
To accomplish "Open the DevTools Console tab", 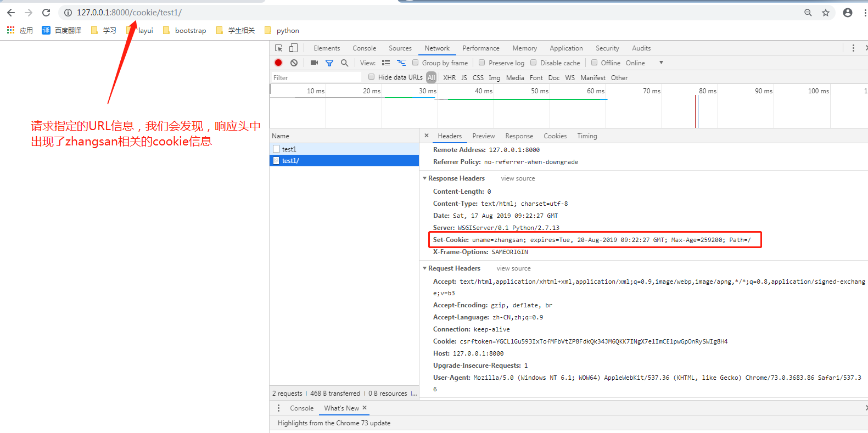I will (365, 48).
